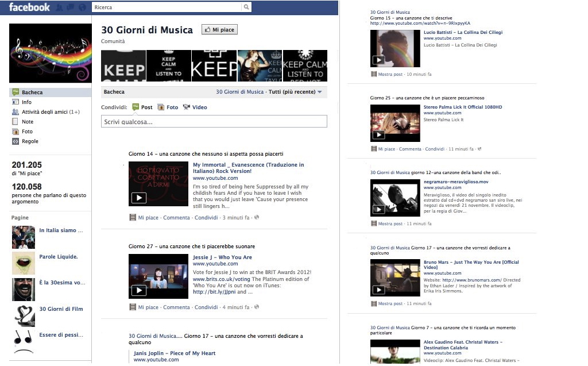Screen dimensions: 588x366
Task: Click Mostra post under Lucio Battisti video
Action: point(390,74)
